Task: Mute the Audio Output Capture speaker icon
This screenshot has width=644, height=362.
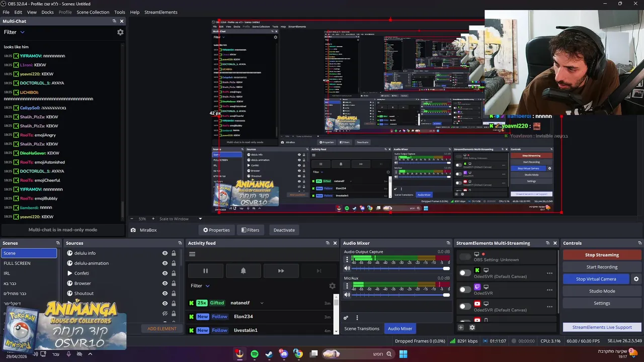Action: (347, 269)
